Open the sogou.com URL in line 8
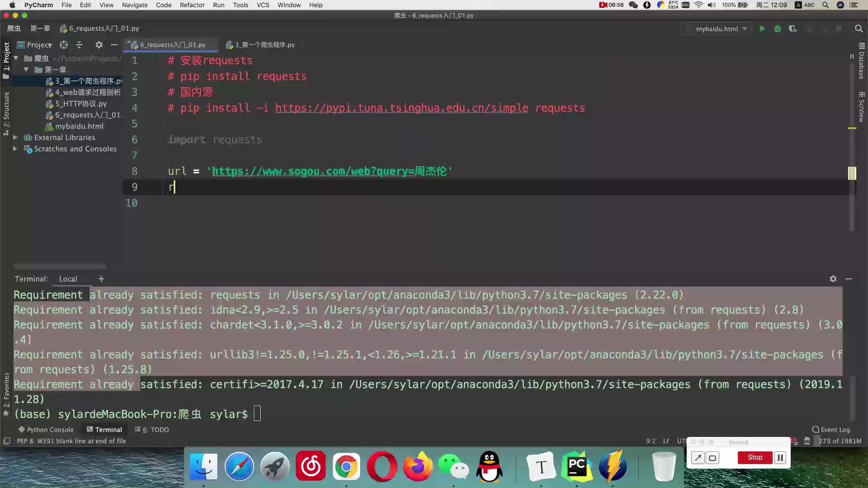Image resolution: width=868 pixels, height=488 pixels. pos(329,171)
